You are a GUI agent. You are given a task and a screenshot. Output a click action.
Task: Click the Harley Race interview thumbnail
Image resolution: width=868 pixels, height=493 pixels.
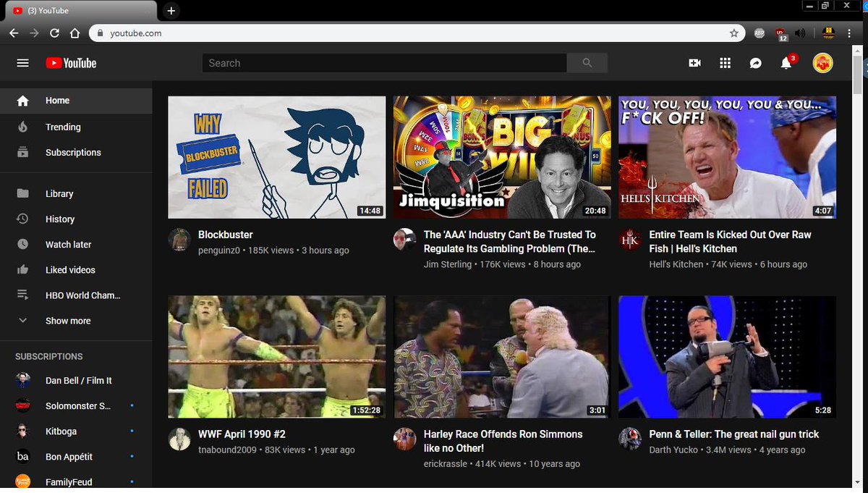point(502,357)
